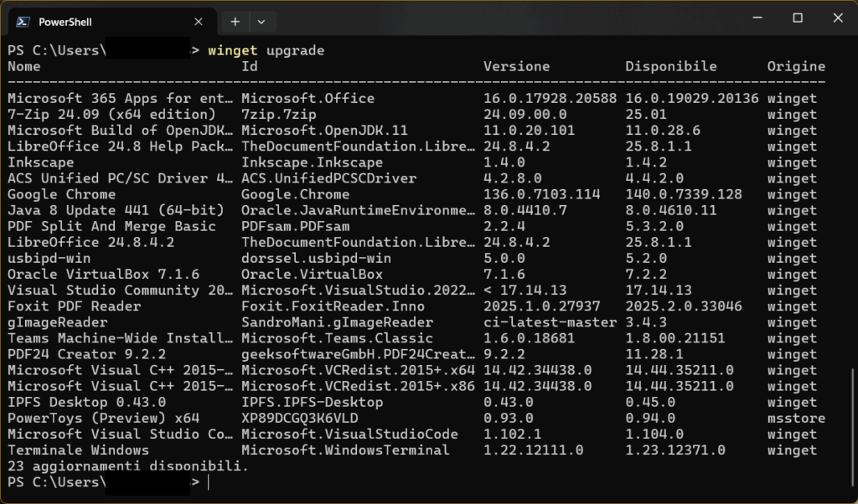This screenshot has width=858, height=504.
Task: Close the PowerShell tab
Action: [x=199, y=22]
